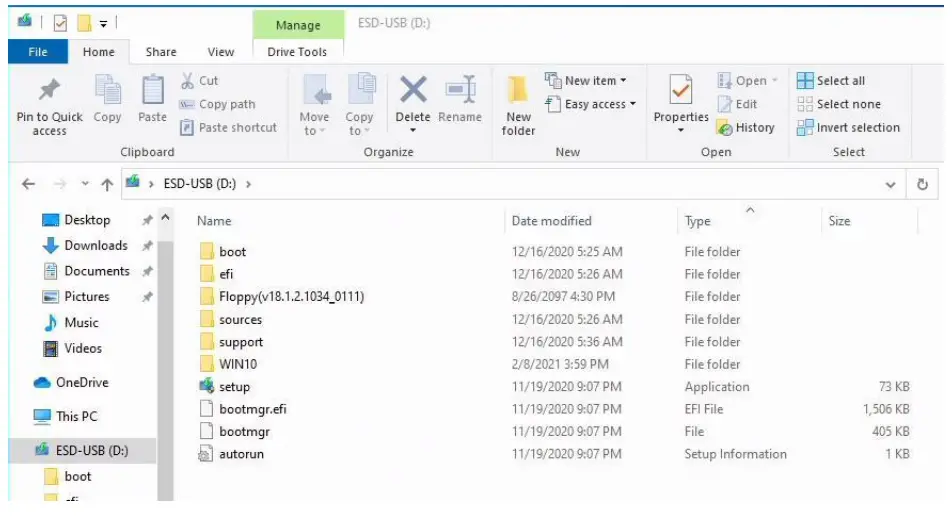Screen dimensions: 952x531
Task: Open Videos in navigation pane
Action: click(x=83, y=348)
